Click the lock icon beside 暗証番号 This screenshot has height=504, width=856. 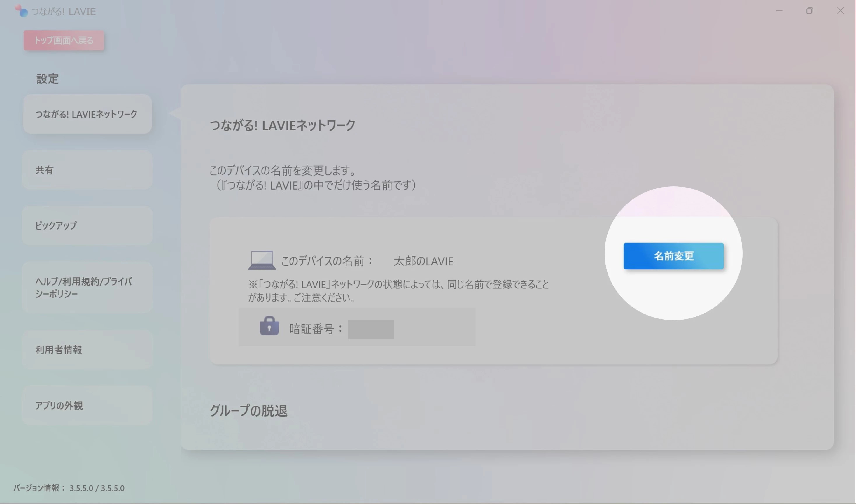[269, 326]
